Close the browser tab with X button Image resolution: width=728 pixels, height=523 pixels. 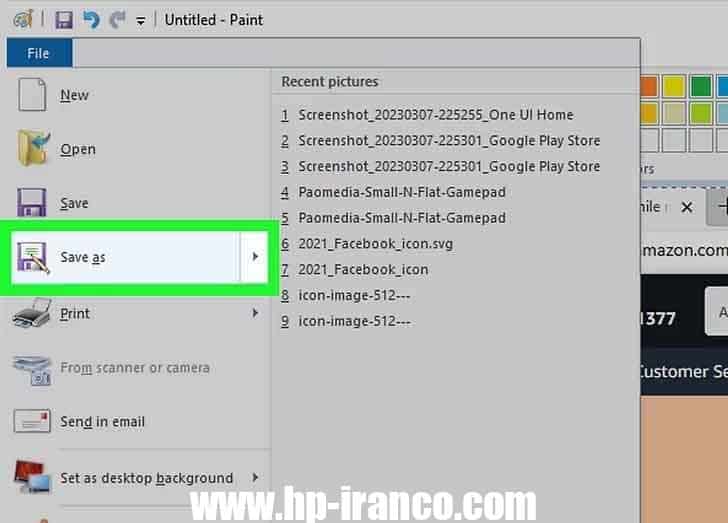point(687,207)
